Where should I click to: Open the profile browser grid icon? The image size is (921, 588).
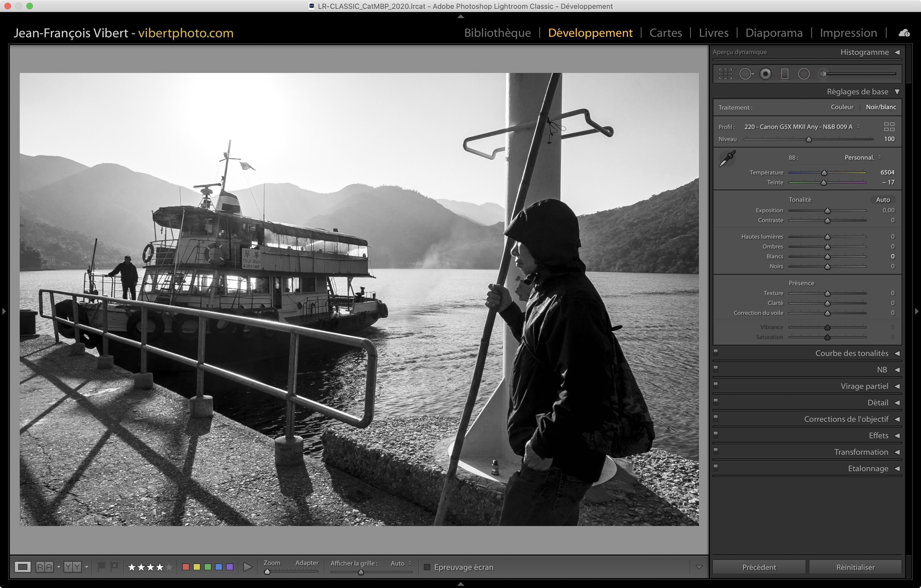click(889, 127)
